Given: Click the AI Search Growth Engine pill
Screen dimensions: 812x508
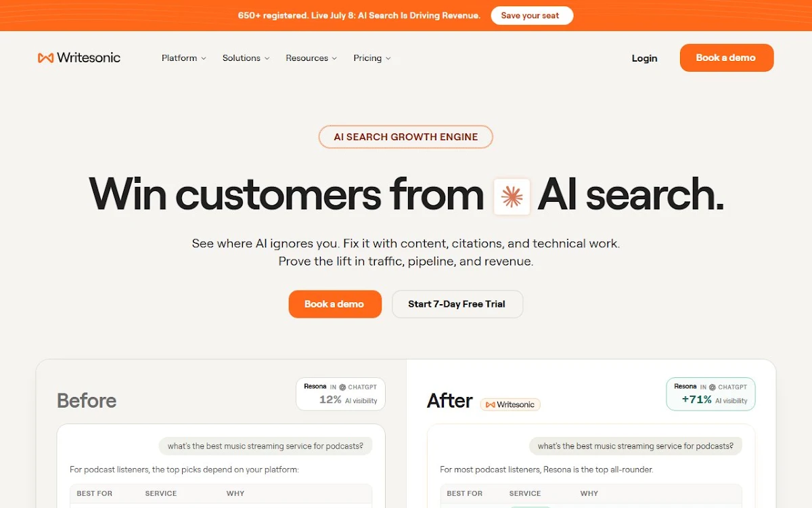Looking at the screenshot, I should [406, 137].
